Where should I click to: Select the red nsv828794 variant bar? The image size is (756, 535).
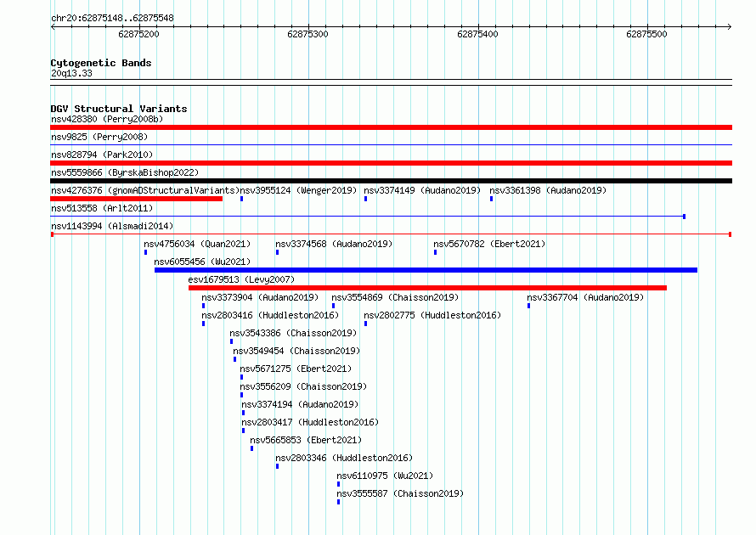391,163
